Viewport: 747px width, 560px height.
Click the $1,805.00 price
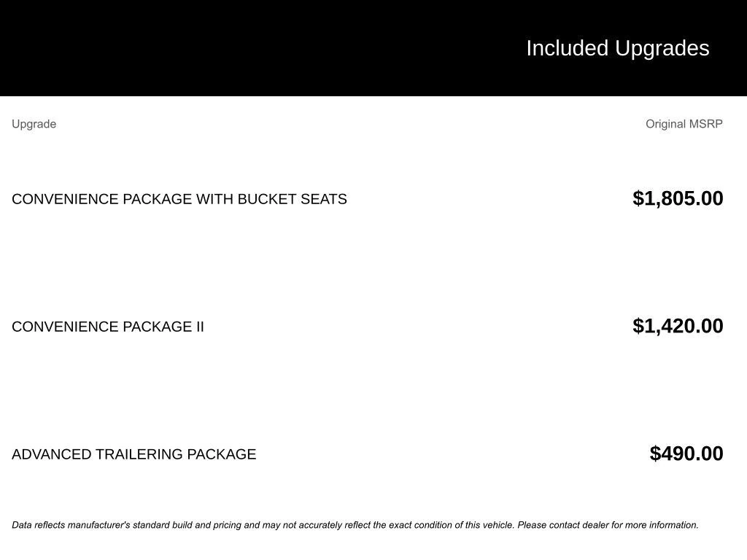678,198
